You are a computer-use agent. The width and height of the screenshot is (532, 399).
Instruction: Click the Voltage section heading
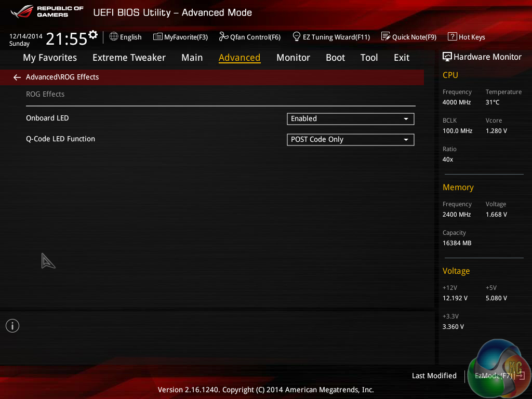coord(456,271)
